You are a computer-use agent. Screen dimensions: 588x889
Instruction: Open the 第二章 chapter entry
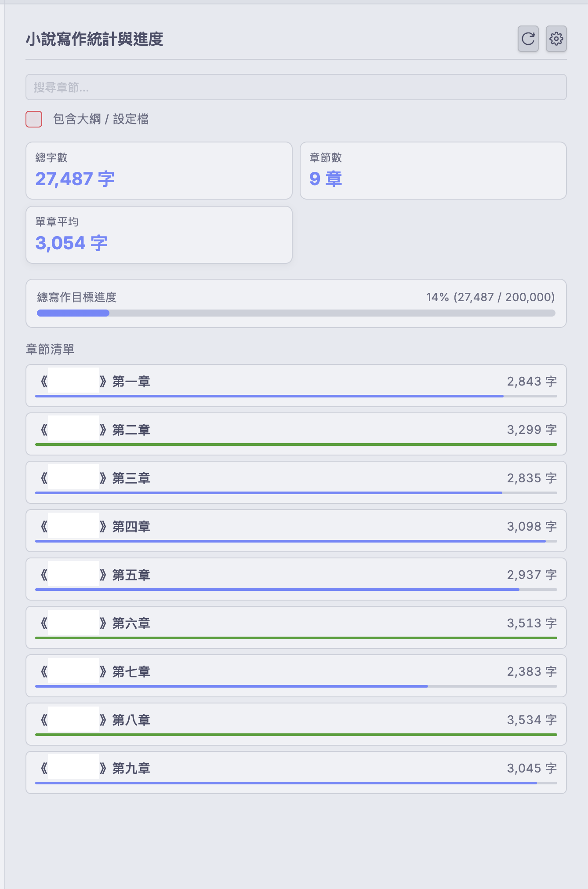tap(296, 434)
